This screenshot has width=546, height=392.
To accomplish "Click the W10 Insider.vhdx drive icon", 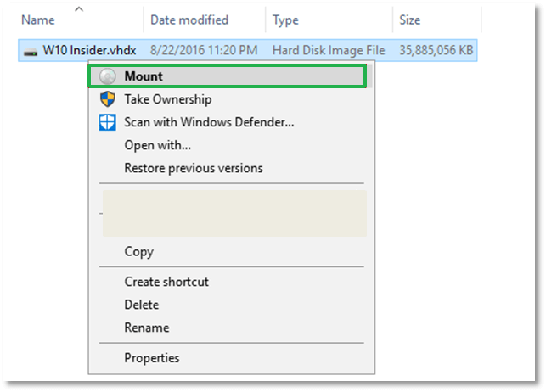I will (31, 52).
